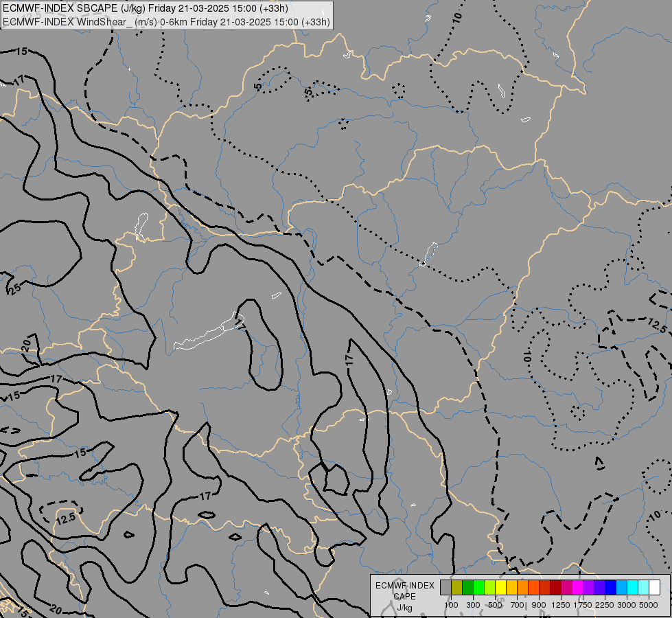672x618 pixels.
Task: Click the "1250" legend value
Action: coord(561,605)
